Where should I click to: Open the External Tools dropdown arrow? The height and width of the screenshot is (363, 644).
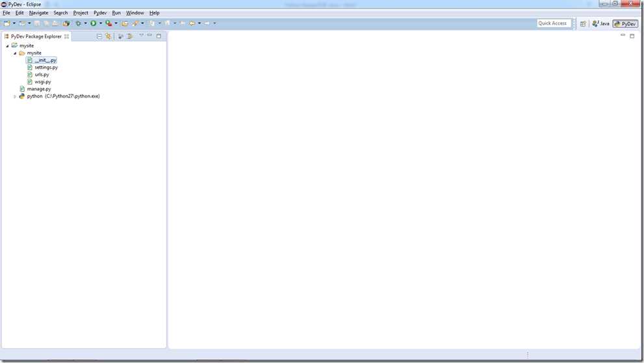[116, 23]
